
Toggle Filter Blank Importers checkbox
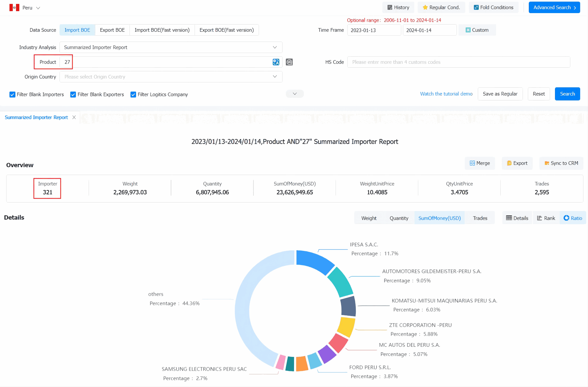coord(12,95)
